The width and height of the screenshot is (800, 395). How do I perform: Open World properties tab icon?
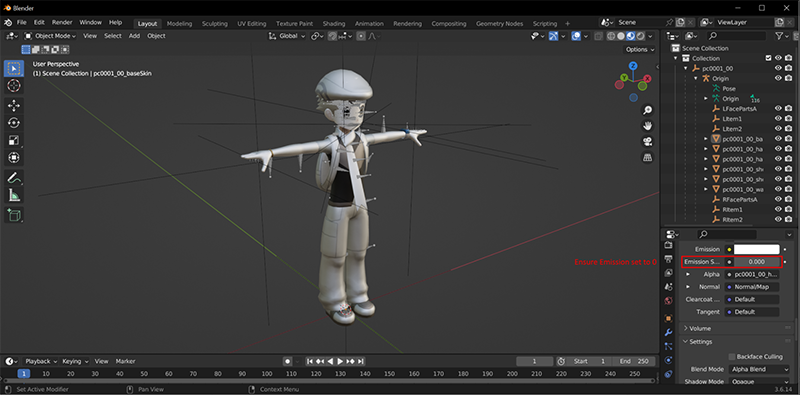pyautogui.click(x=668, y=301)
